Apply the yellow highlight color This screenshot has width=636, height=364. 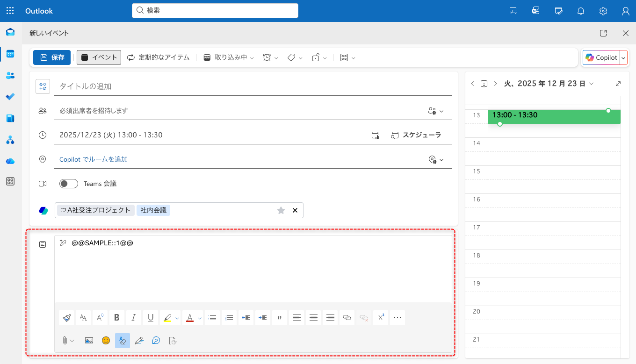tap(167, 318)
